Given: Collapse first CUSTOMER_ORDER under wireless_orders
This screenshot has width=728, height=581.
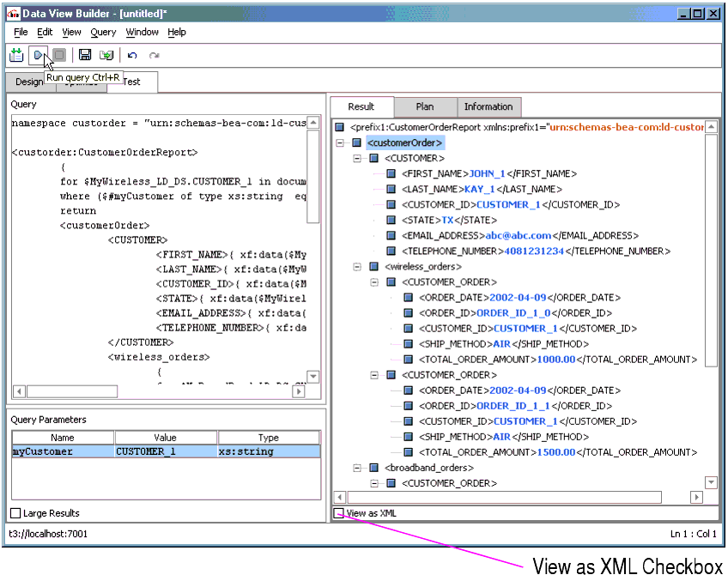Looking at the screenshot, I should click(x=374, y=282).
